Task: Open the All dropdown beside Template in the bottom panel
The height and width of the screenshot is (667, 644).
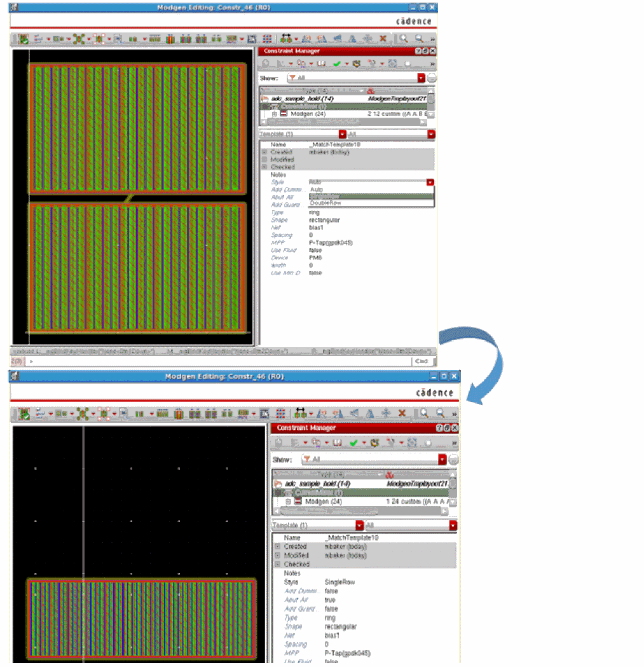Action: (x=453, y=526)
